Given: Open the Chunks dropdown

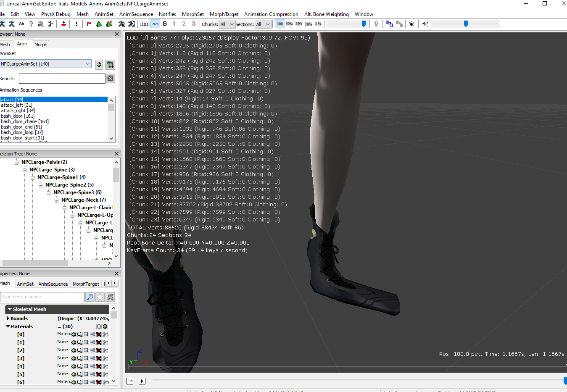Looking at the screenshot, I should (227, 24).
